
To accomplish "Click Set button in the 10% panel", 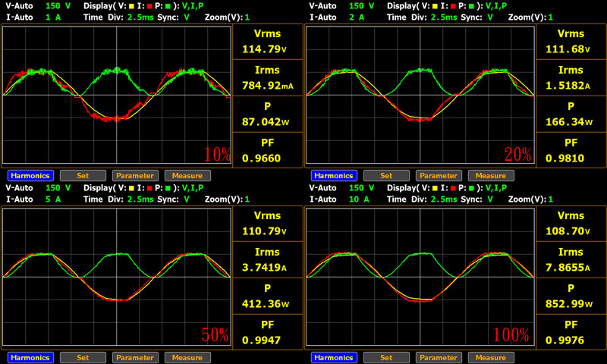I will pyautogui.click(x=83, y=176).
